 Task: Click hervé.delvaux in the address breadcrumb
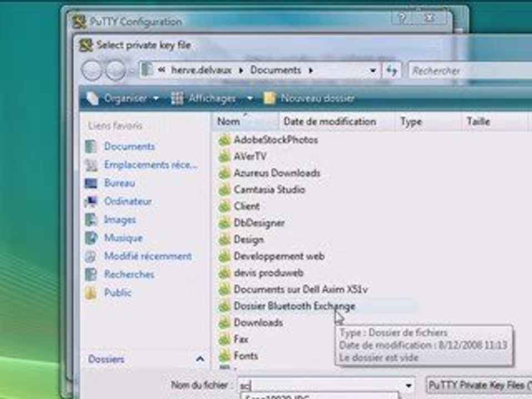pos(201,70)
